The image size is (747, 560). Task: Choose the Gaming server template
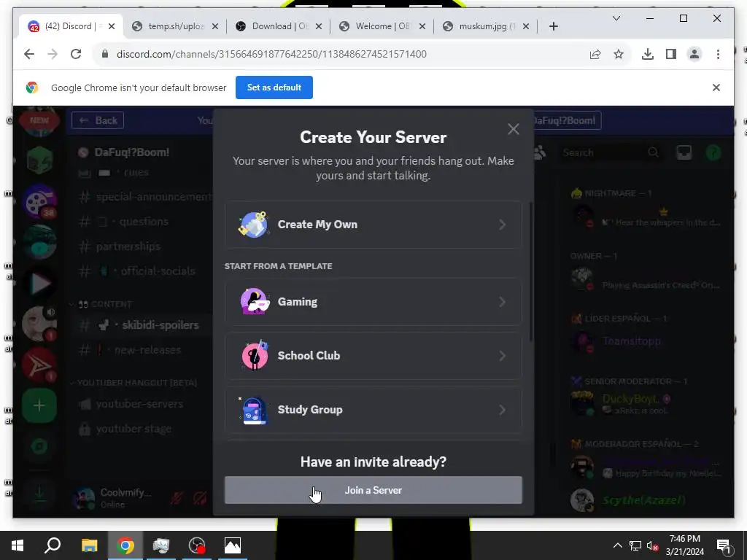click(373, 302)
